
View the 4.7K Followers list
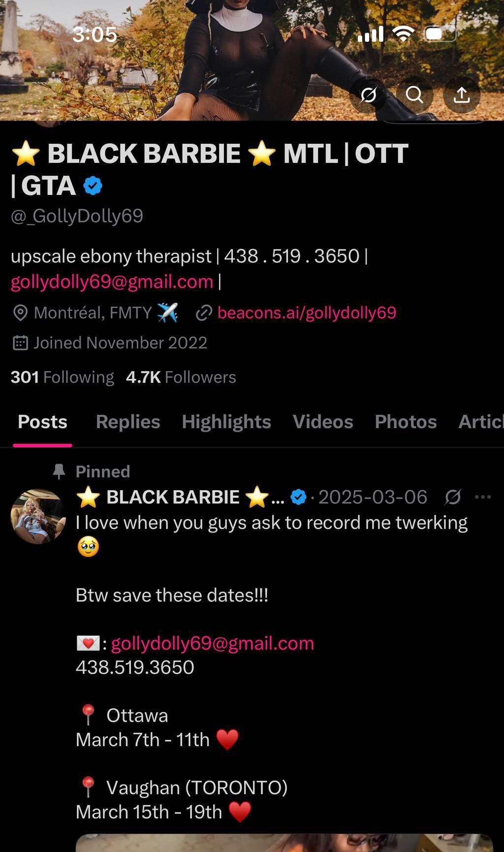[181, 377]
